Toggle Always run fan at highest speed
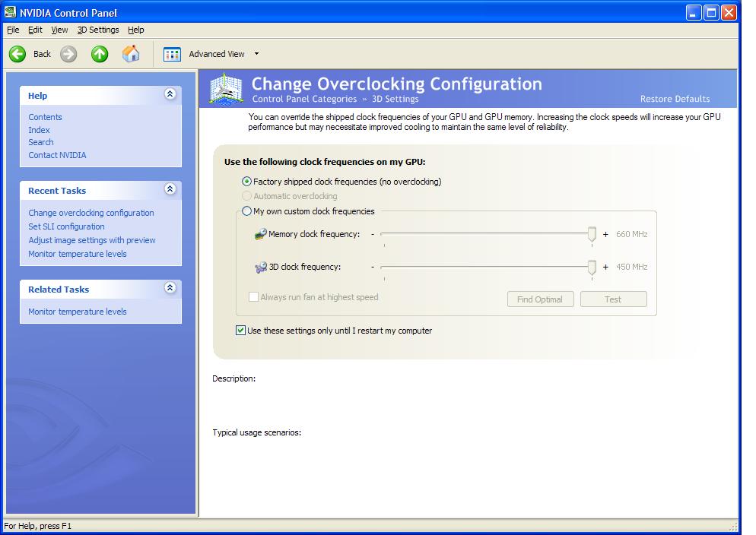The width and height of the screenshot is (756, 535). [x=253, y=297]
